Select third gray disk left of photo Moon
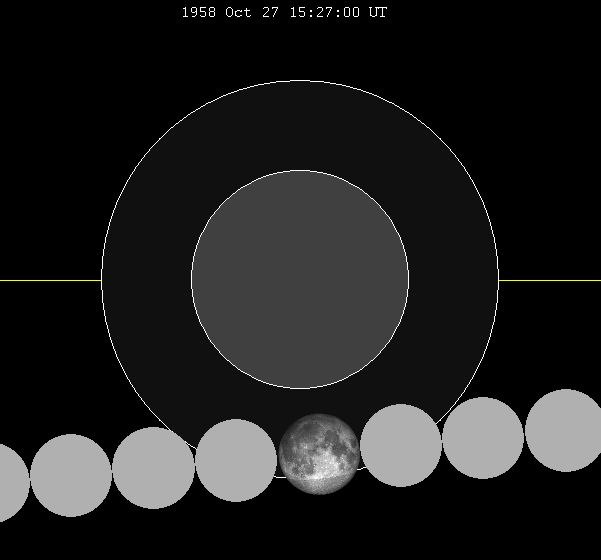 point(71,475)
